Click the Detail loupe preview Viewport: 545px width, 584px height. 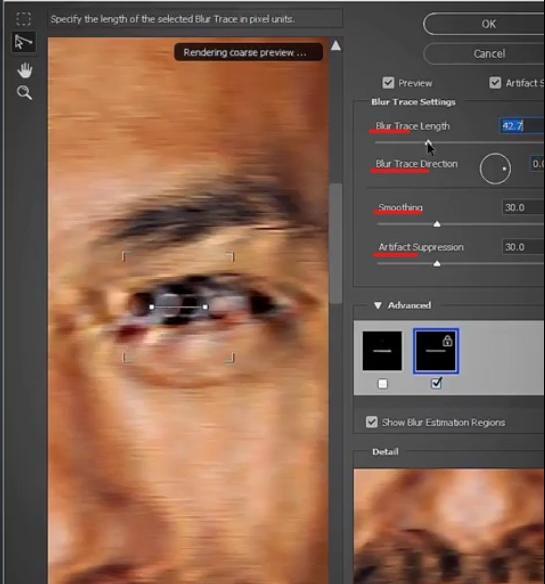[x=449, y=526]
